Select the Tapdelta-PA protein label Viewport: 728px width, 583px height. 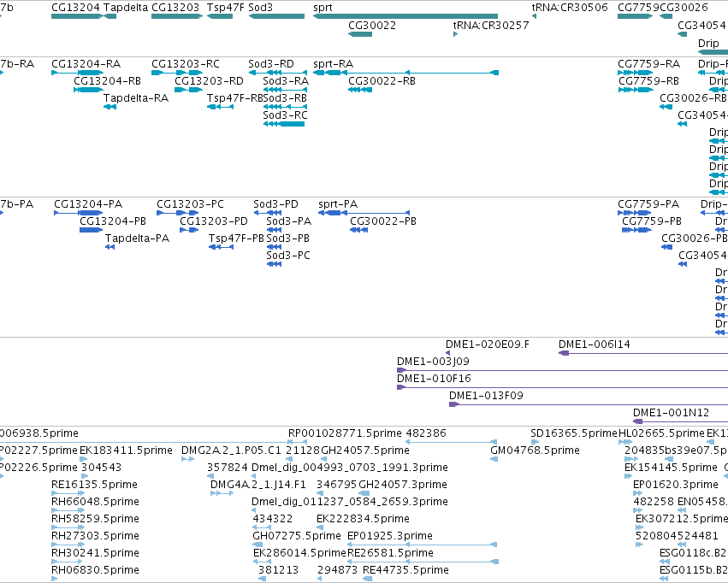(138, 238)
